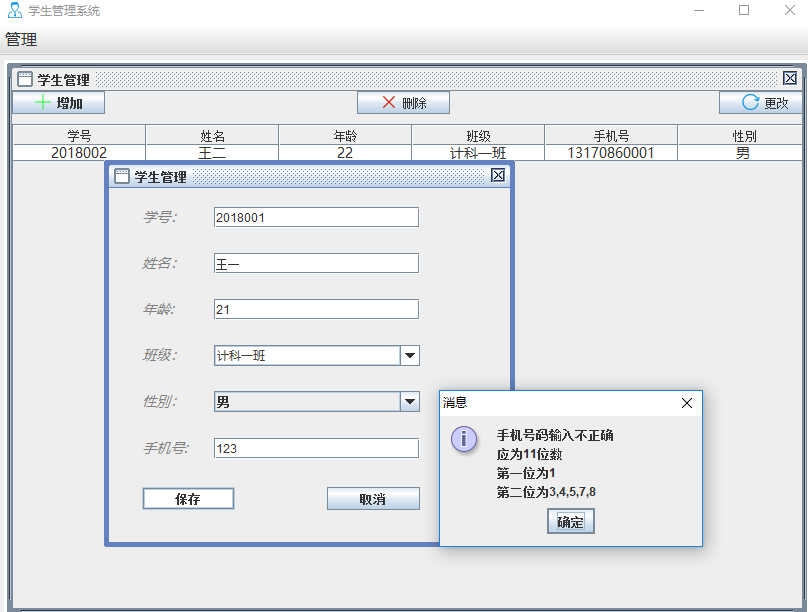Focus the 姓名 input field containing 王一
808x612 pixels.
click(316, 263)
